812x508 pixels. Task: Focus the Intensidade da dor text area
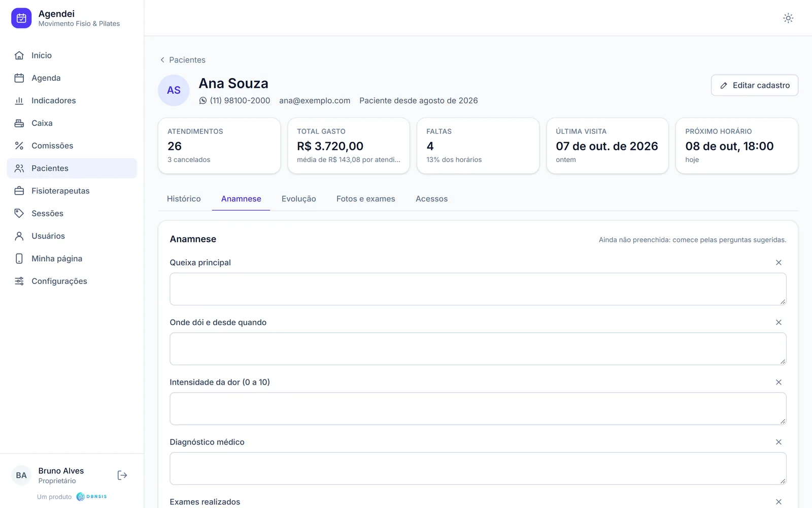click(478, 408)
